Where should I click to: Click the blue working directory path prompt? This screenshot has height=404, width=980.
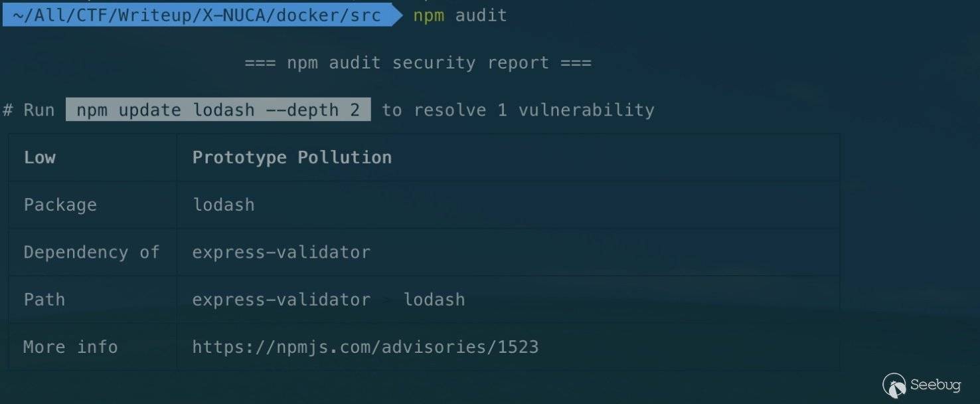click(197, 15)
